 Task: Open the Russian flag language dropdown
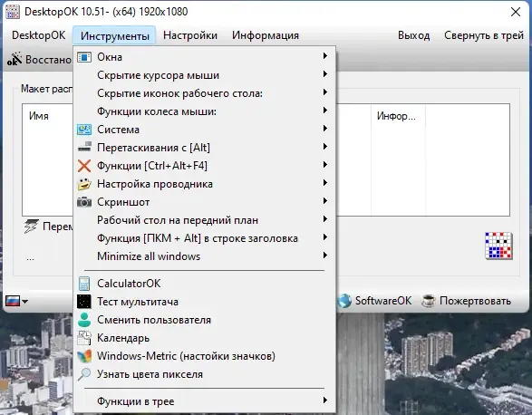pyautogui.click(x=16, y=301)
